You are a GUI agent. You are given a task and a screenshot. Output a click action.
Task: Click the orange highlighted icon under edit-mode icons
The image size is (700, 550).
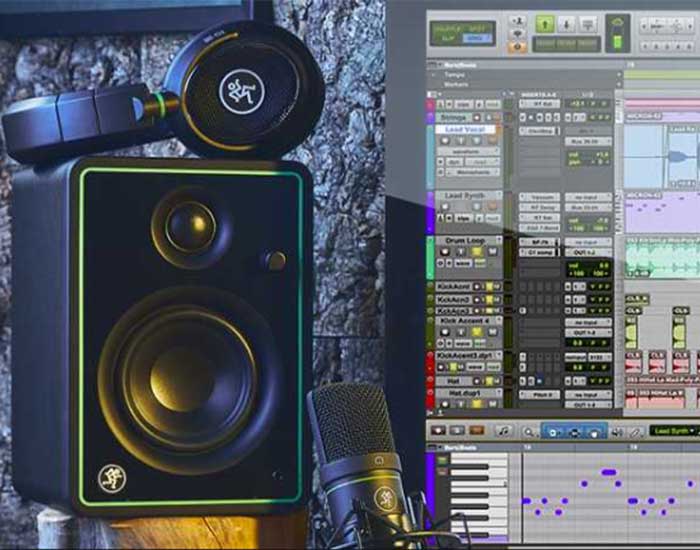517,46
